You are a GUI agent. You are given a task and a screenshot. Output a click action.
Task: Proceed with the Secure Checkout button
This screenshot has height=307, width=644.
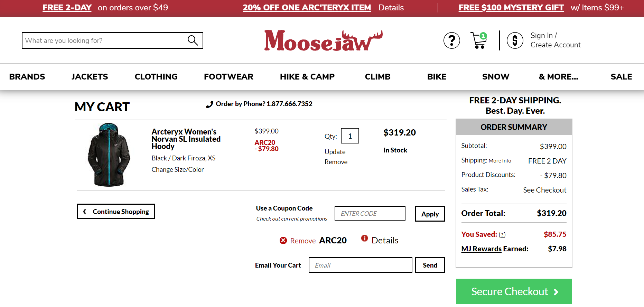click(x=514, y=291)
